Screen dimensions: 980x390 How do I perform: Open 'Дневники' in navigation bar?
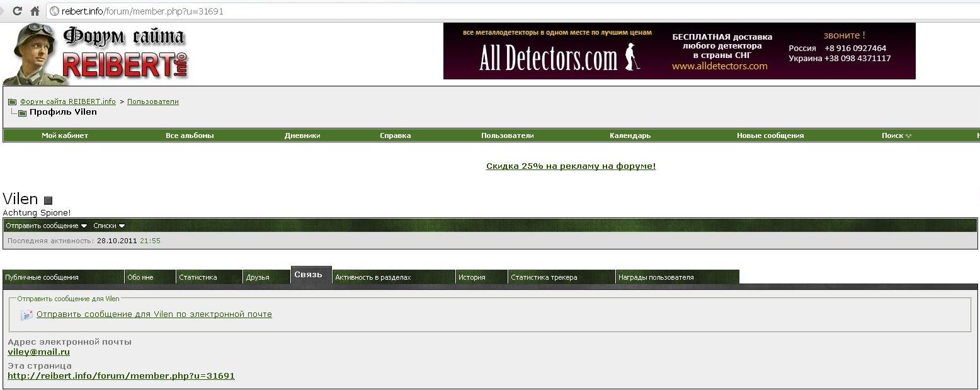coord(302,135)
